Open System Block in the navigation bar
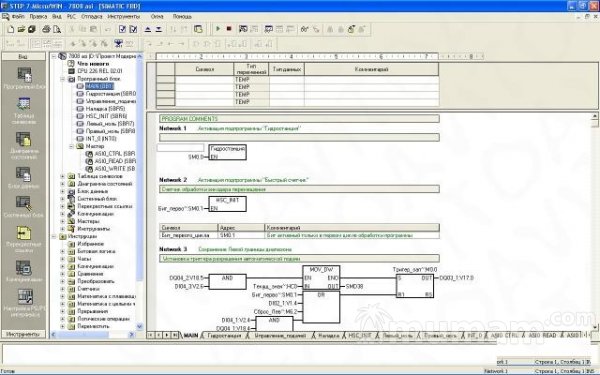The height and width of the screenshot is (375, 600). pos(24,207)
